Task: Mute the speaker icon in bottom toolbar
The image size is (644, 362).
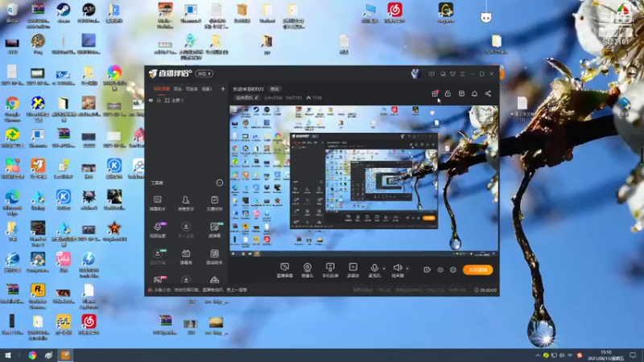Action: click(397, 268)
